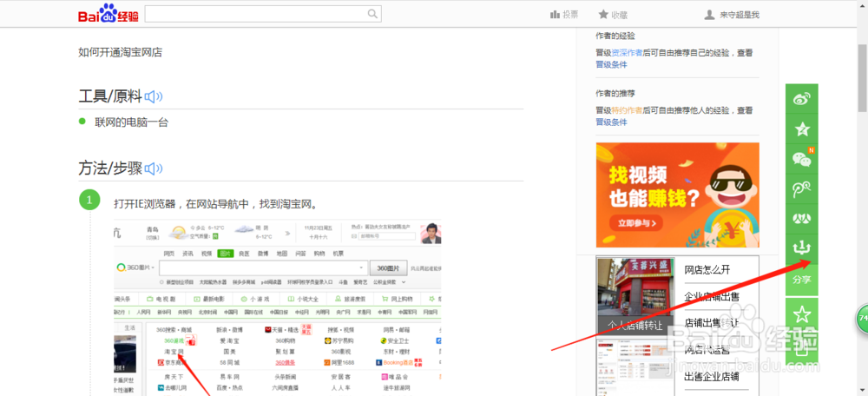Click the green 74 floating circle
Screen dimensions: 868x396
tap(863, 318)
